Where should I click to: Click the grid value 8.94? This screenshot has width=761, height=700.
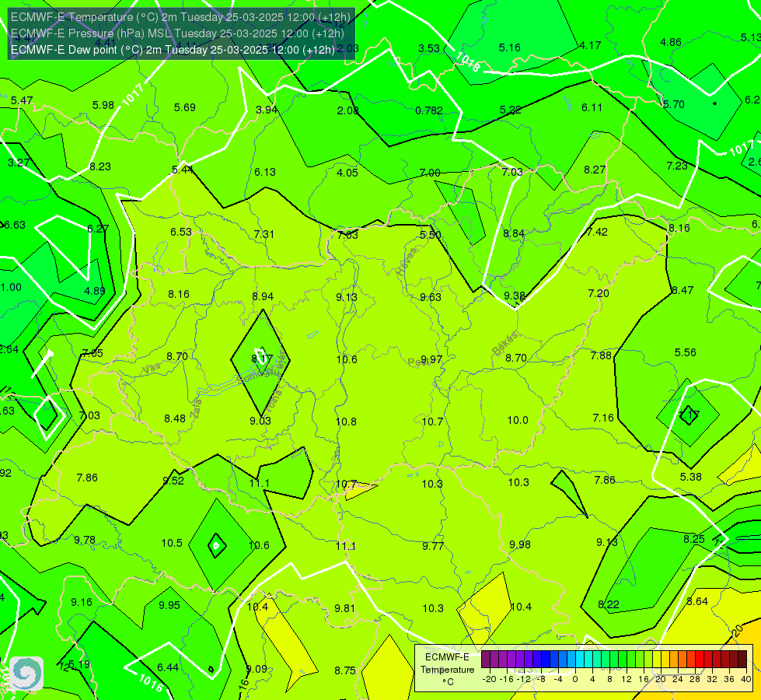263,296
